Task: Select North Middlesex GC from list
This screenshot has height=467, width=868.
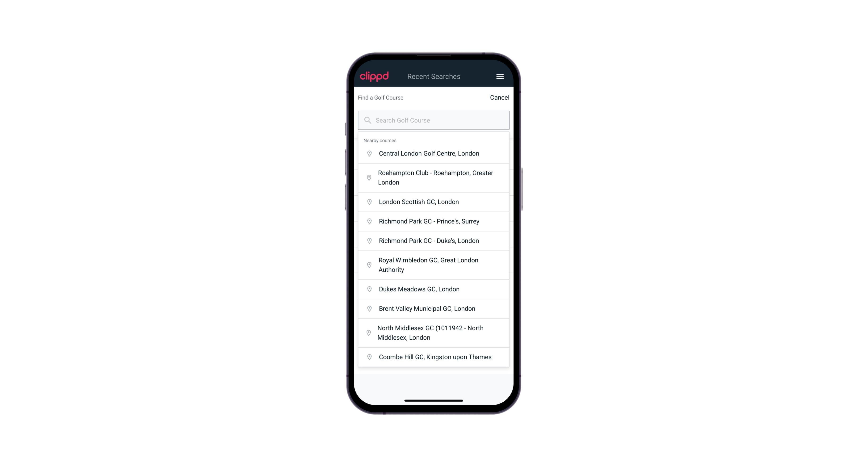Action: [434, 332]
